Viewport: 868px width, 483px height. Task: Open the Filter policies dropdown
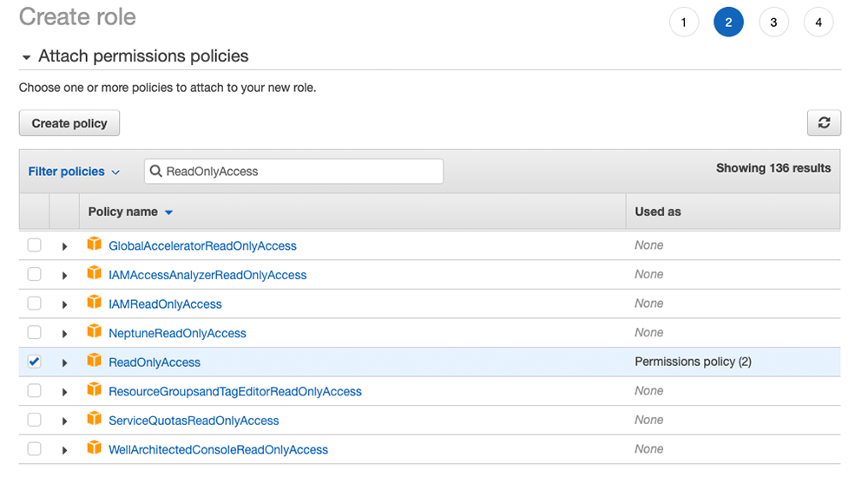[74, 172]
